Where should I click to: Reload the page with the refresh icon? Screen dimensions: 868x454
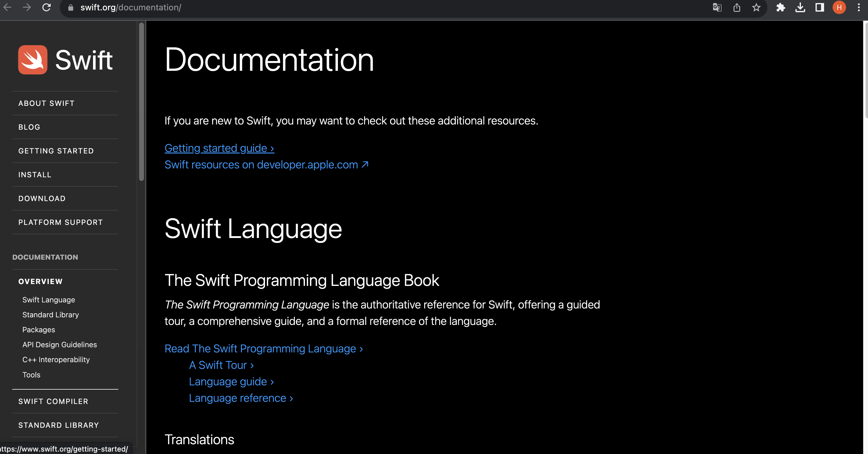pyautogui.click(x=46, y=7)
